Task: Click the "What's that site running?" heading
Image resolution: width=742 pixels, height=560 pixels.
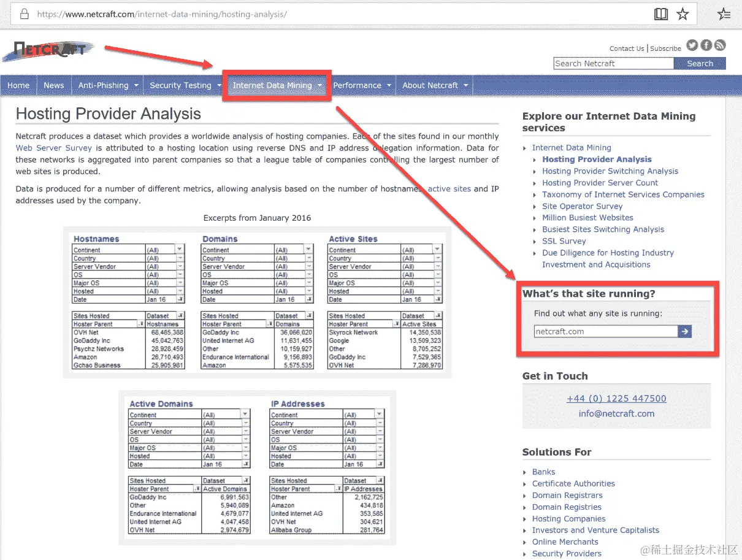Action: point(589,294)
